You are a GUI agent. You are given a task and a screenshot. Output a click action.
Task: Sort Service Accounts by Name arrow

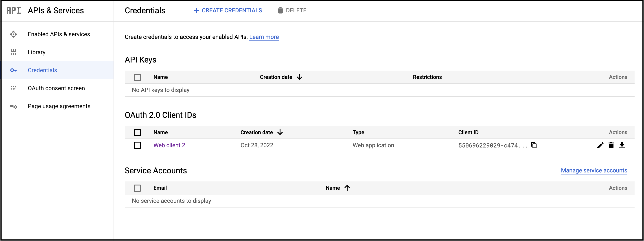[x=347, y=188]
